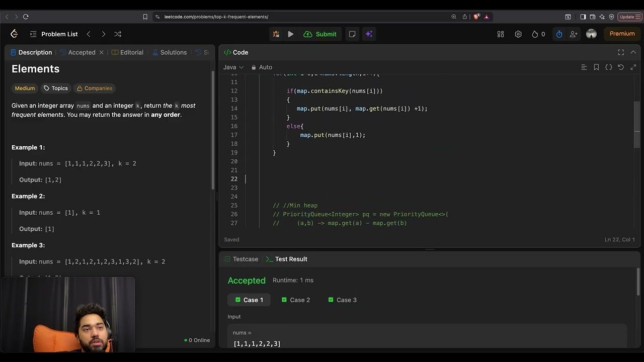Screen dimensions: 644x362
Task: Expand the Companies tag
Action: (94, 88)
